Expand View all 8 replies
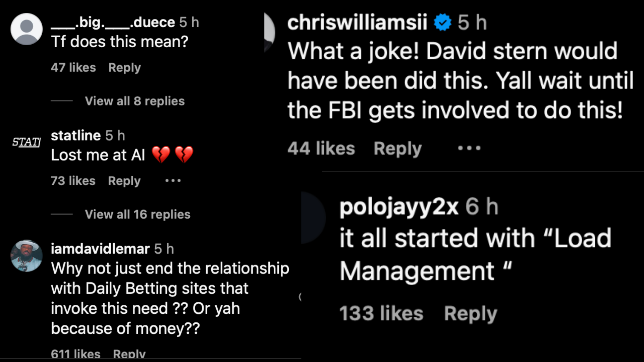This screenshot has width=644, height=362. (x=135, y=101)
